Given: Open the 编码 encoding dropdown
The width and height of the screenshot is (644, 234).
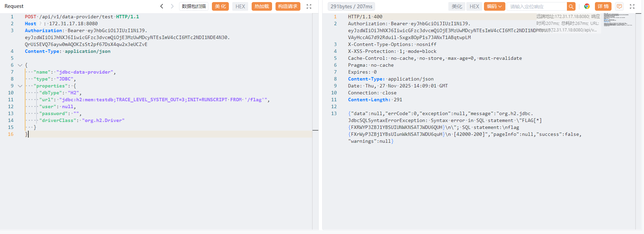Looking at the screenshot, I should (x=494, y=6).
